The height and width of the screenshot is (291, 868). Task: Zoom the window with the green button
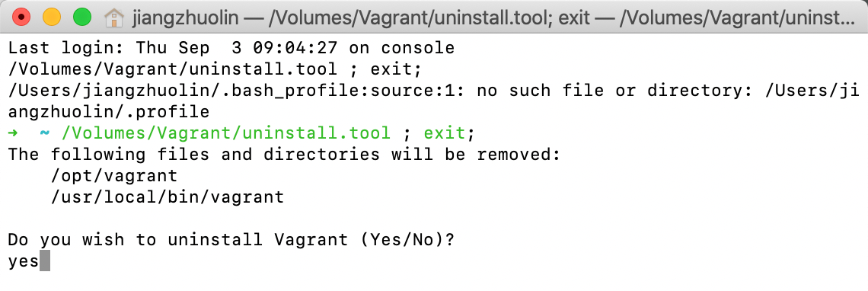point(82,18)
